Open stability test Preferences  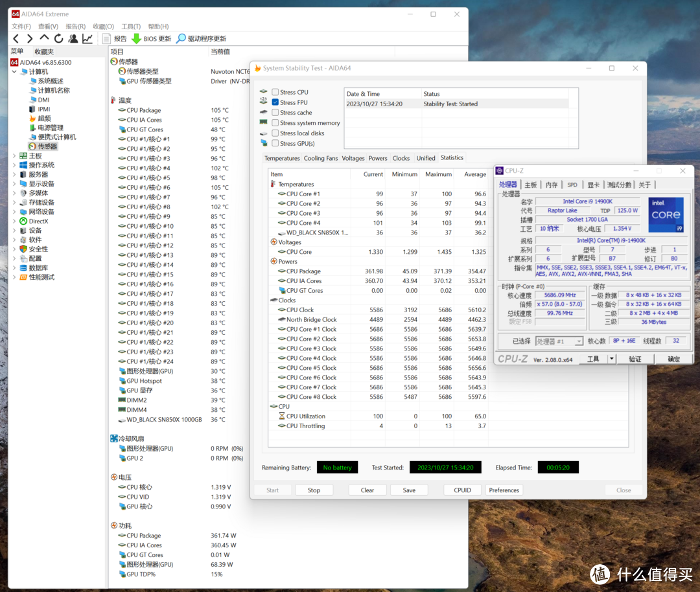pyautogui.click(x=504, y=490)
